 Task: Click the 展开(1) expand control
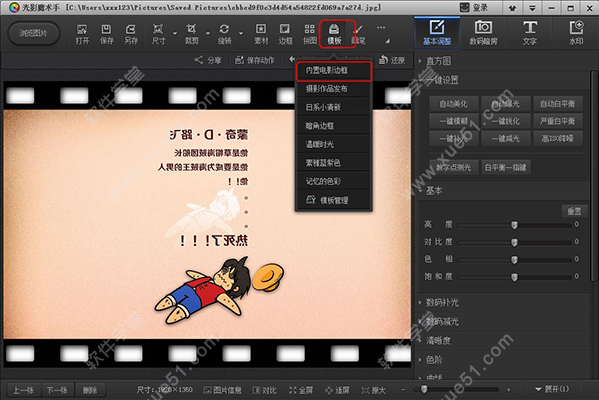coord(552,389)
